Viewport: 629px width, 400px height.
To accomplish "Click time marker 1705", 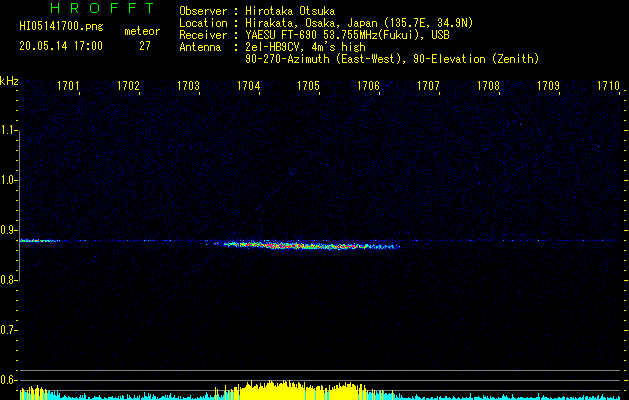I will (x=308, y=86).
